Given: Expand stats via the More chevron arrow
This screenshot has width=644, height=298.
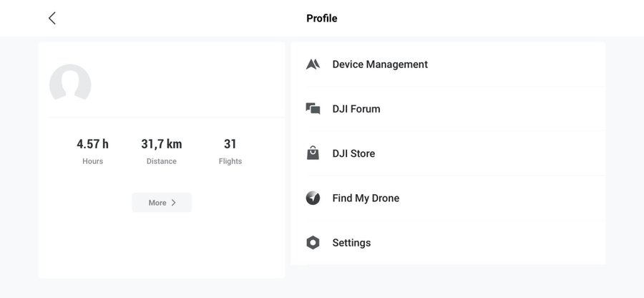Looking at the screenshot, I should 173,203.
